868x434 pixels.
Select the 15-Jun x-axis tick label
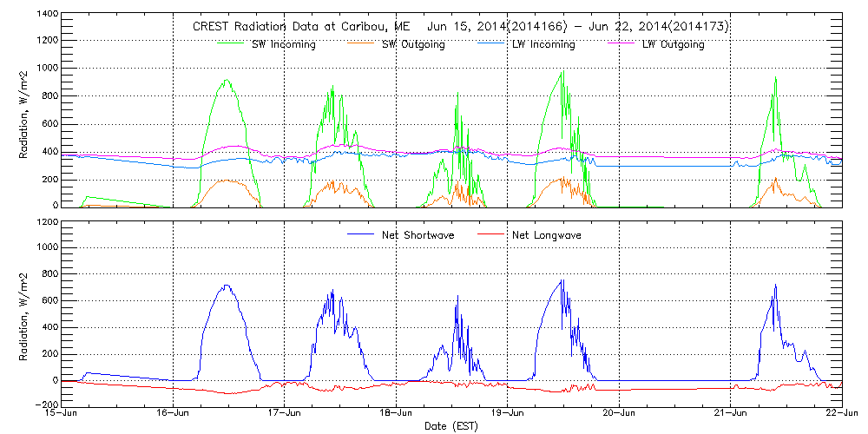coord(62,413)
